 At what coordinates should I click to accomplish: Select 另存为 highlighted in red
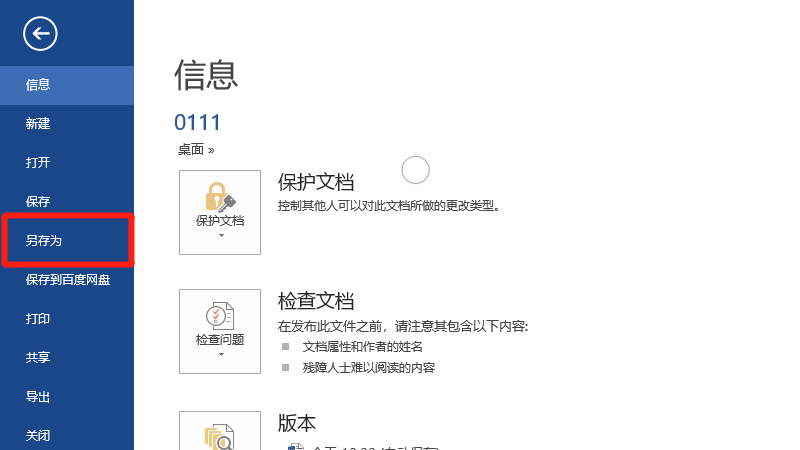click(44, 241)
